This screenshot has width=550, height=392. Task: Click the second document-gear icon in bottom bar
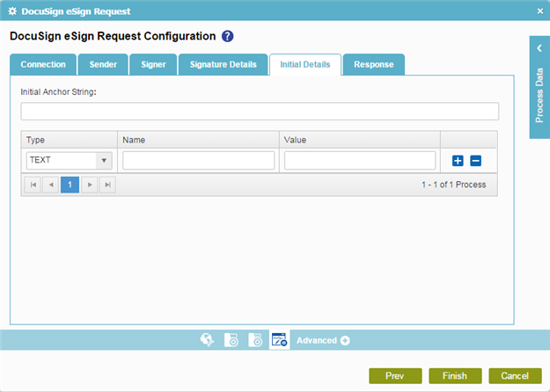coord(255,340)
